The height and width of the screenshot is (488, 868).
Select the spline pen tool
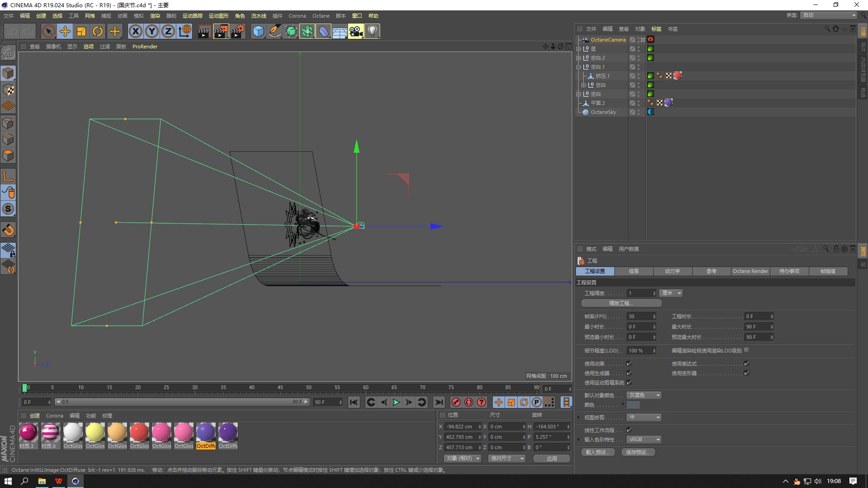274,31
